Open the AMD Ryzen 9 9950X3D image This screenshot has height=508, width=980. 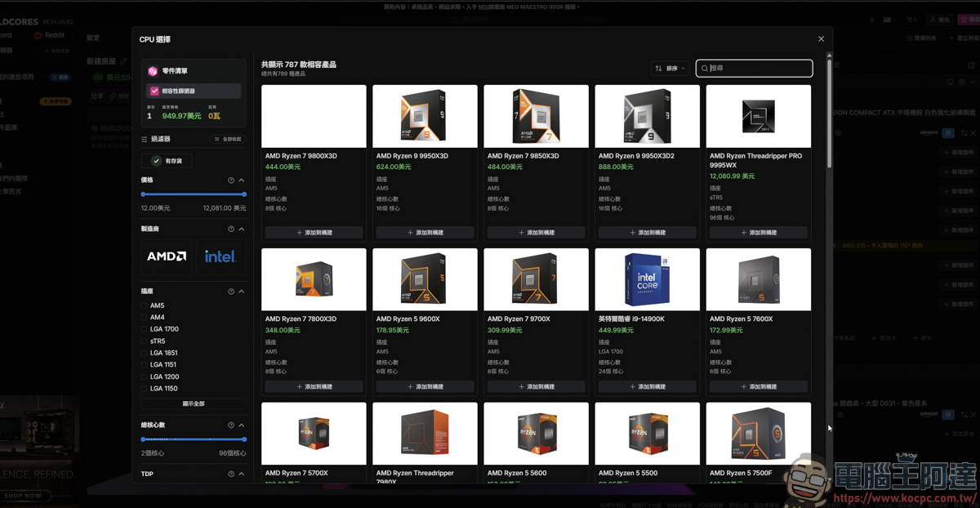[x=425, y=116]
